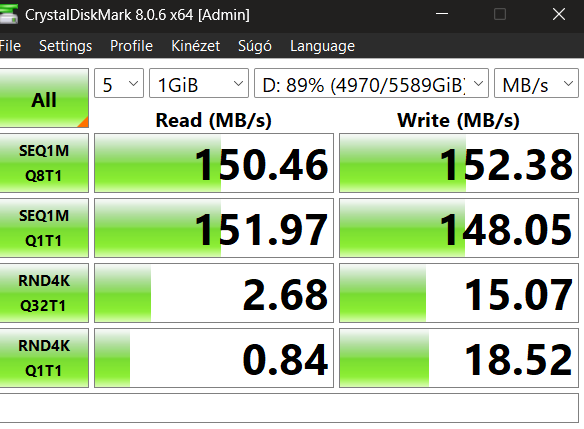Select the 150.46 read result

point(214,163)
